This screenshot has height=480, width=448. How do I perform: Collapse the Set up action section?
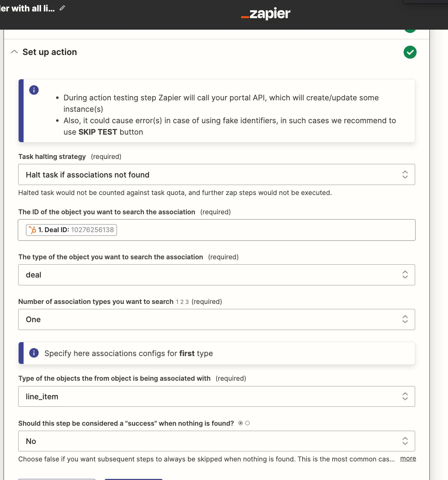[14, 52]
